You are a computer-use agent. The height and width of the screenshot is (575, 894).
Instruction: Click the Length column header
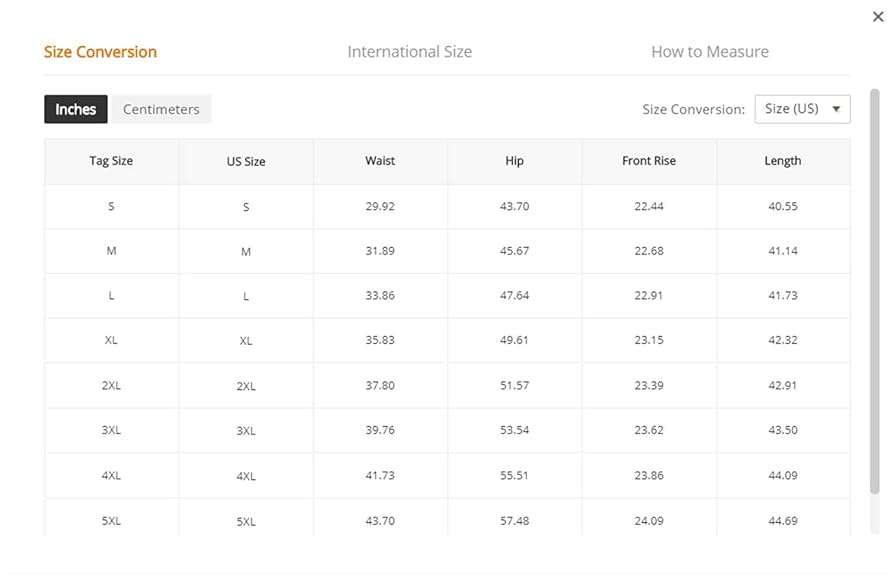tap(783, 160)
